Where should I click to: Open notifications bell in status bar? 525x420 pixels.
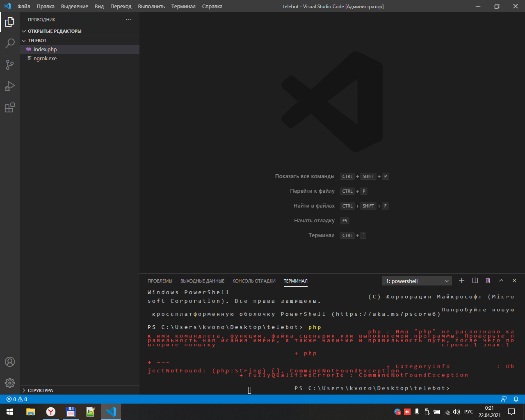[x=516, y=399]
